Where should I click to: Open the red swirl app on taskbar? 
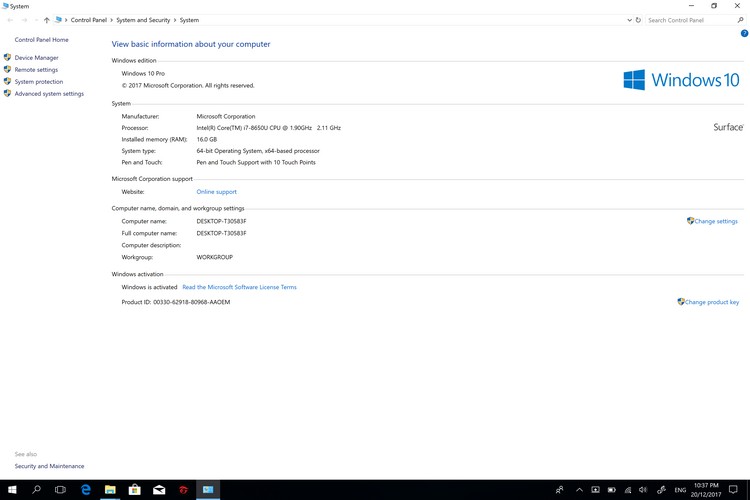point(183,489)
